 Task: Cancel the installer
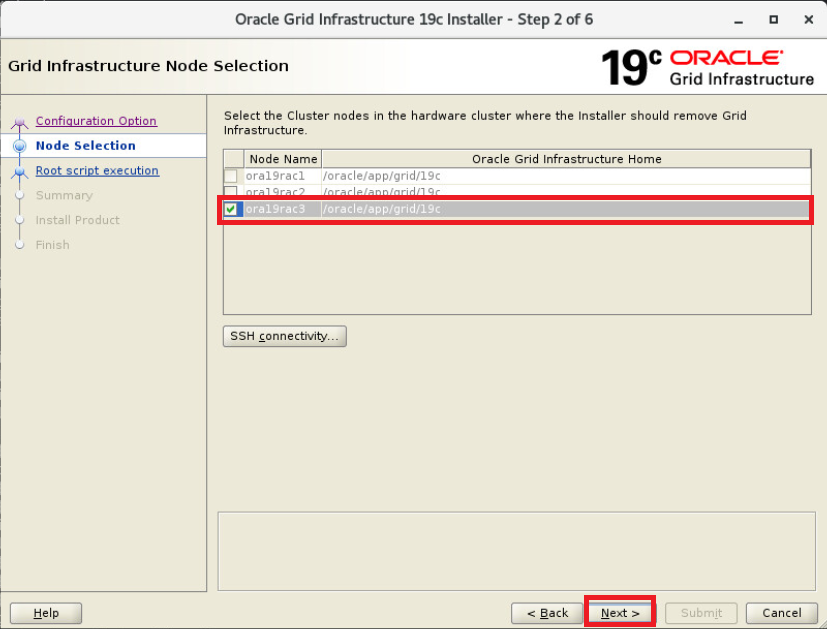(782, 613)
